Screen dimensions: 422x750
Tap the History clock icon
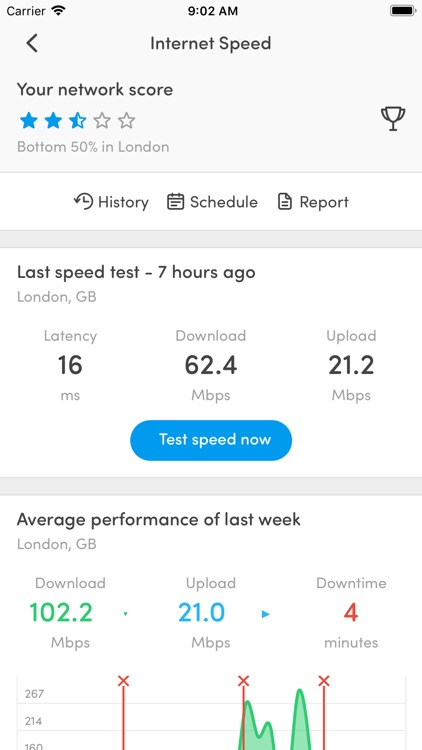[x=83, y=201]
